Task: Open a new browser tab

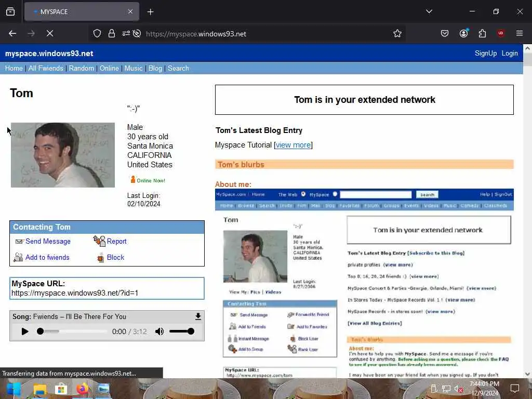Action: 150,12
